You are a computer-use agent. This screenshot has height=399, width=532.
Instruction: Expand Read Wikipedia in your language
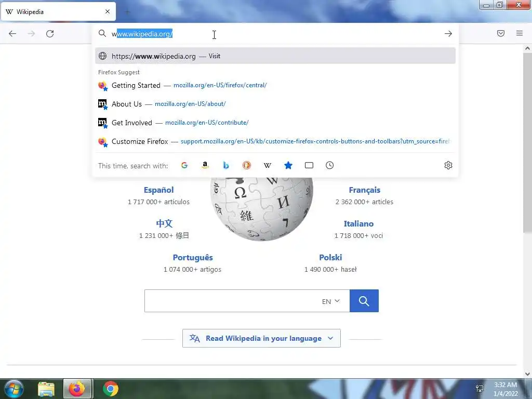(261, 338)
